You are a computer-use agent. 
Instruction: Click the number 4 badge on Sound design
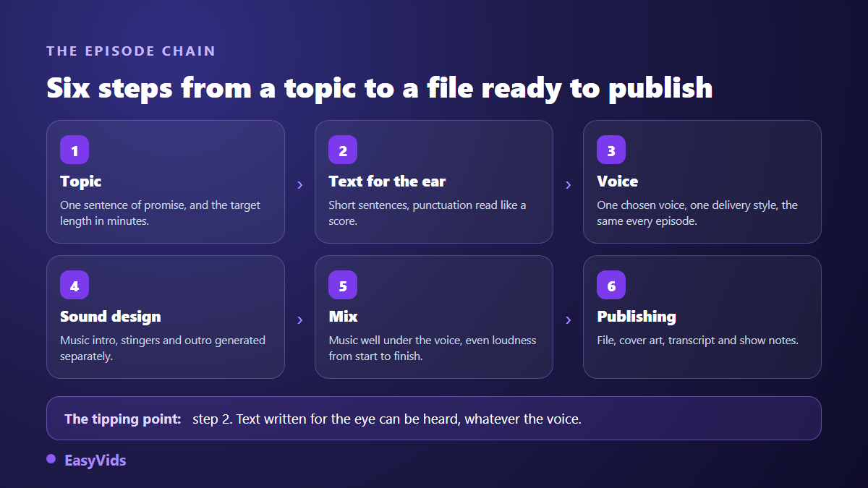click(75, 286)
